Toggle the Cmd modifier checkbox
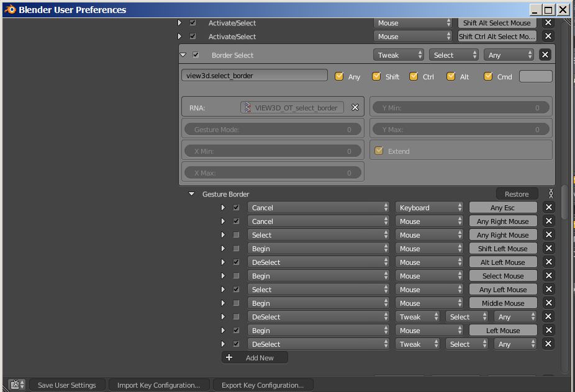The image size is (575, 392). click(488, 76)
